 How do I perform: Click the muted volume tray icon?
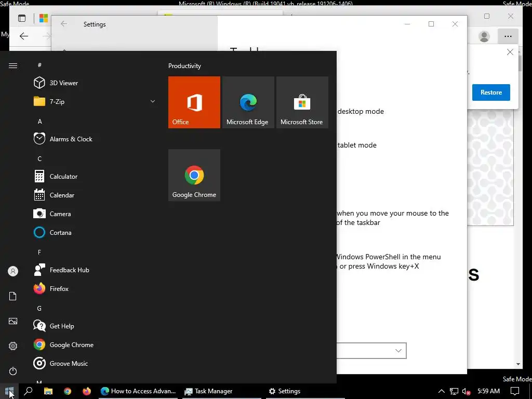[466, 391]
